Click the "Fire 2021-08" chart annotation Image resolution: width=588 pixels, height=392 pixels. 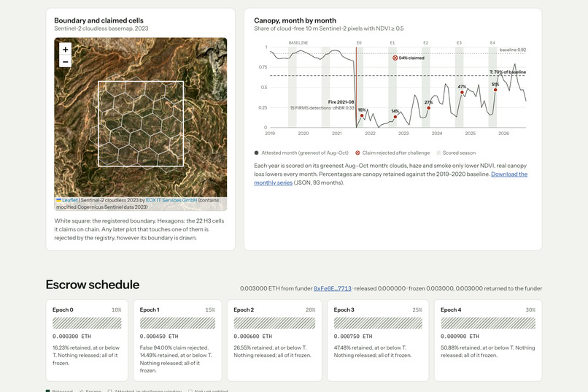pos(341,102)
